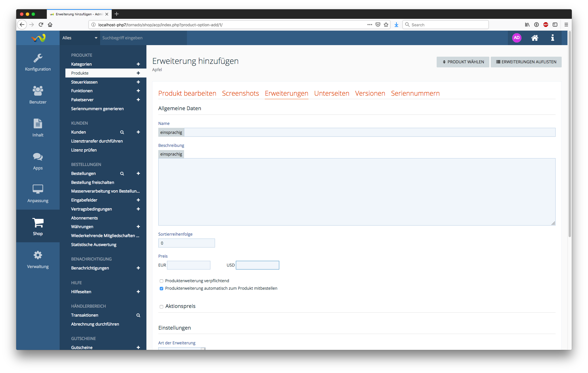Uncheck automatisch zum Produkt mitbestellen
The height and width of the screenshot is (373, 588).
click(161, 289)
